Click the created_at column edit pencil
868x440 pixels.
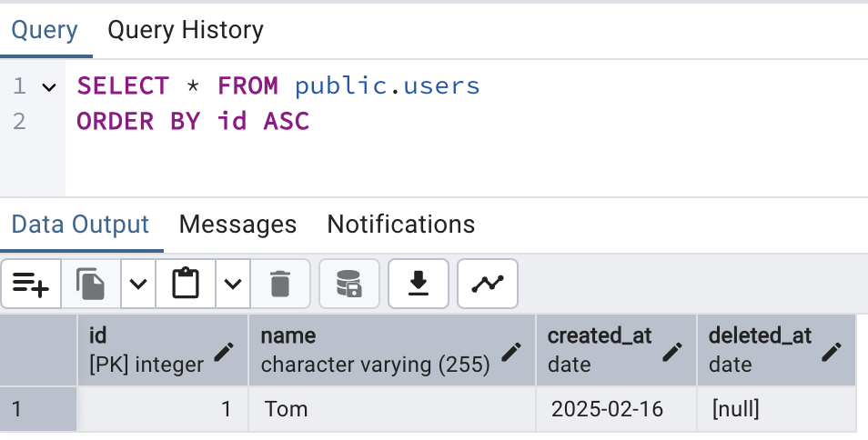pyautogui.click(x=672, y=352)
